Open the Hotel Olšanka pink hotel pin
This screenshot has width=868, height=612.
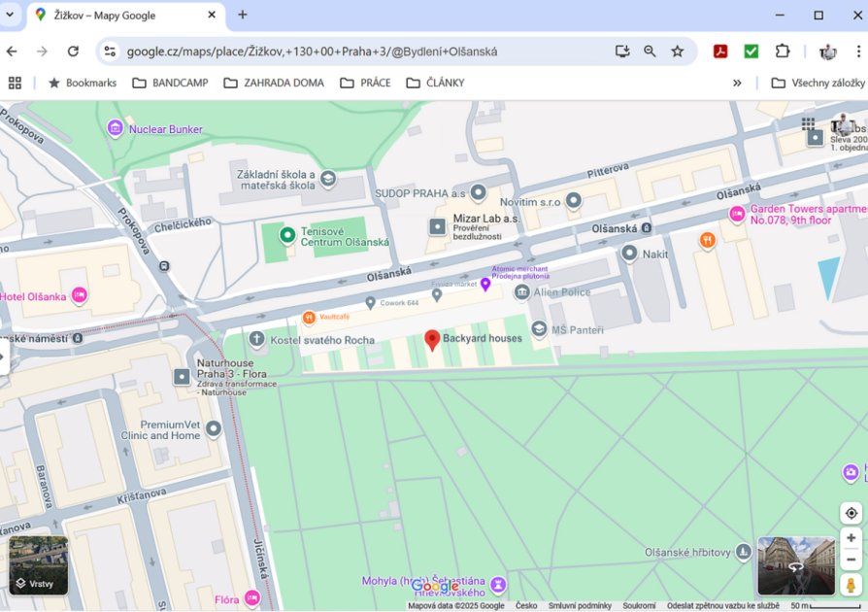[x=80, y=295]
